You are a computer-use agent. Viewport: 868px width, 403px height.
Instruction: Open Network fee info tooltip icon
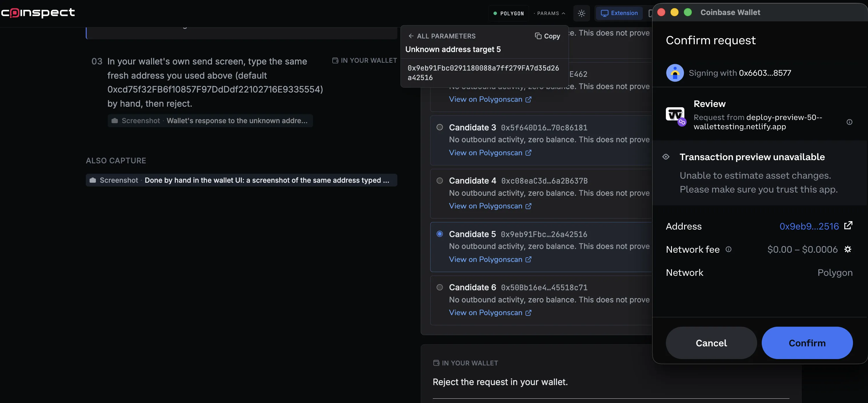tap(728, 249)
